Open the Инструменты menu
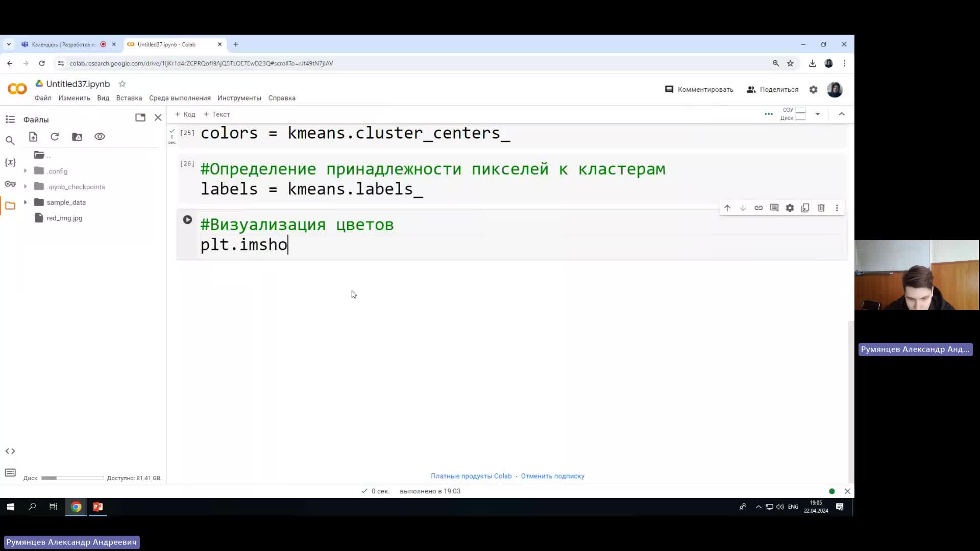 (x=239, y=98)
